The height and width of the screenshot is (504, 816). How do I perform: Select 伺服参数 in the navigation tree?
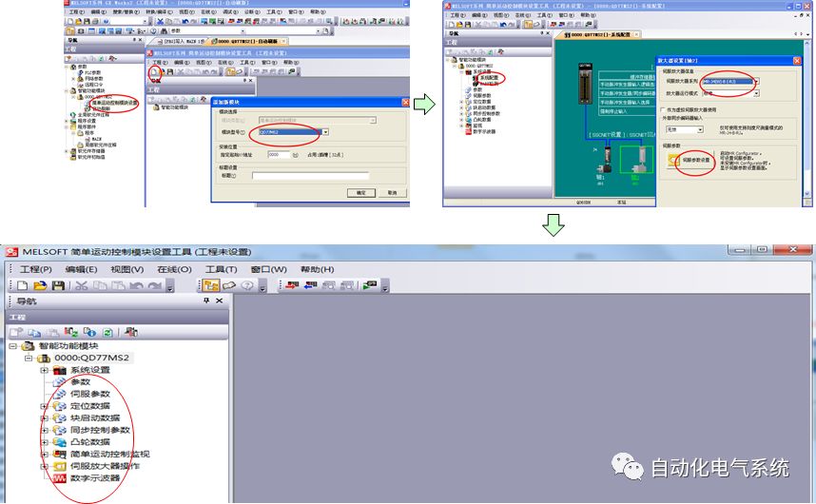click(90, 394)
